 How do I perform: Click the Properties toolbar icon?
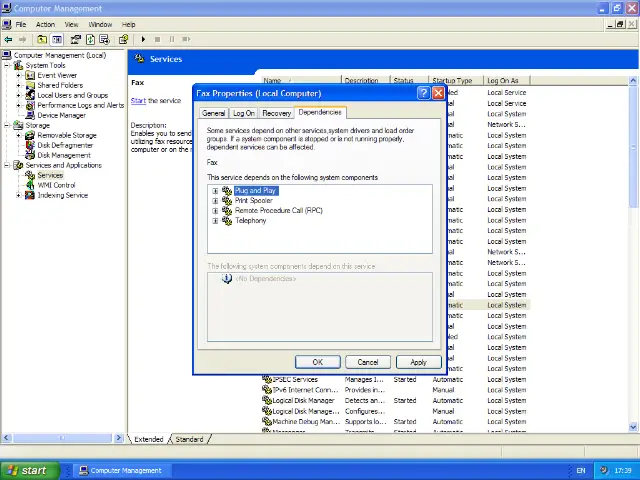pos(76,40)
